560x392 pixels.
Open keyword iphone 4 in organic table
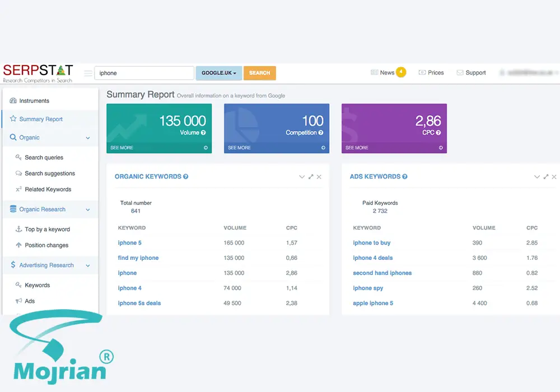pos(130,288)
